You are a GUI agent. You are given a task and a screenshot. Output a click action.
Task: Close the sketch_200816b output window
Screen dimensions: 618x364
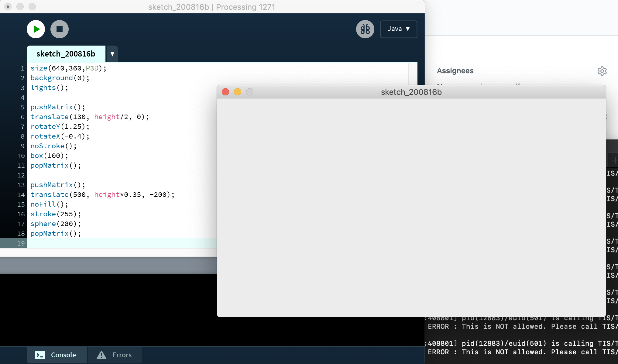coord(225,92)
